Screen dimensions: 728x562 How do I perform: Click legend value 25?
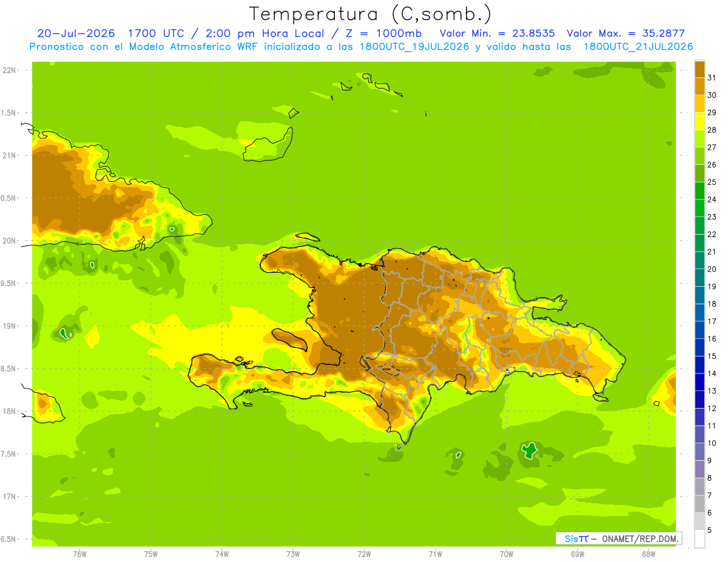(x=712, y=182)
